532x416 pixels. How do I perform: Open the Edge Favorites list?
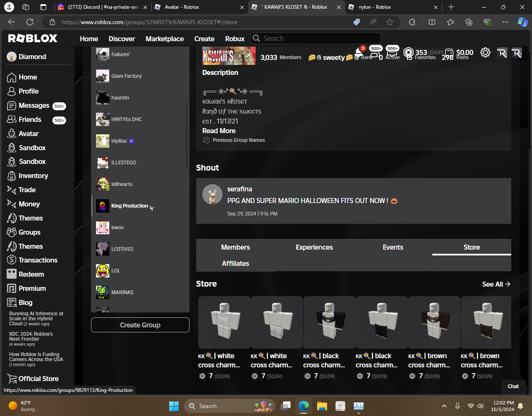[x=451, y=22]
